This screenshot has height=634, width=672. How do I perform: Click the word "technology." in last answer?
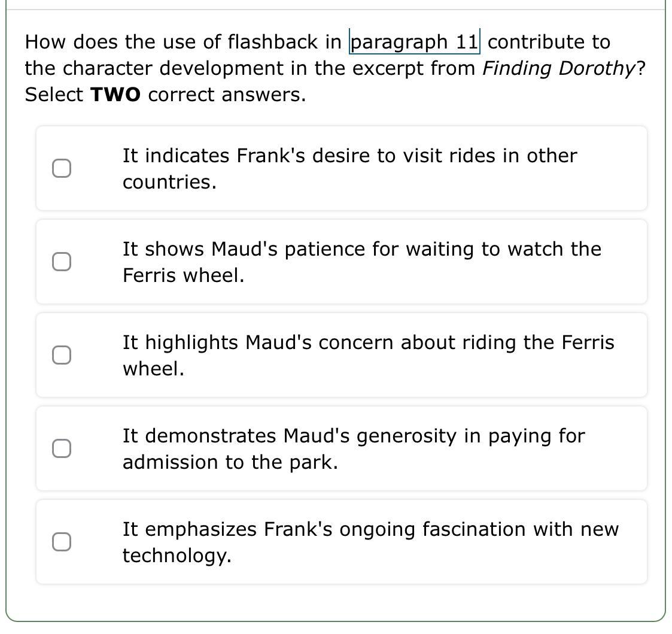pyautogui.click(x=177, y=556)
